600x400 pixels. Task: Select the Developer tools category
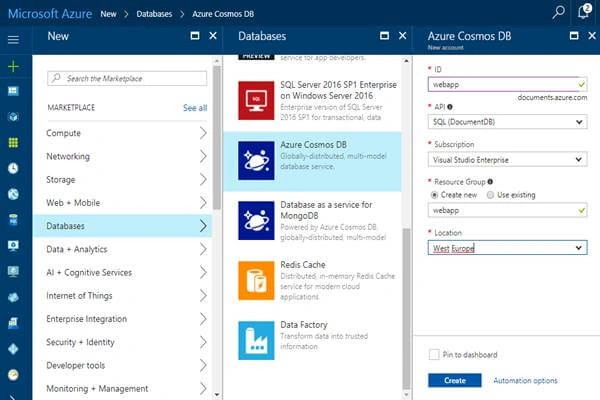[x=123, y=366]
